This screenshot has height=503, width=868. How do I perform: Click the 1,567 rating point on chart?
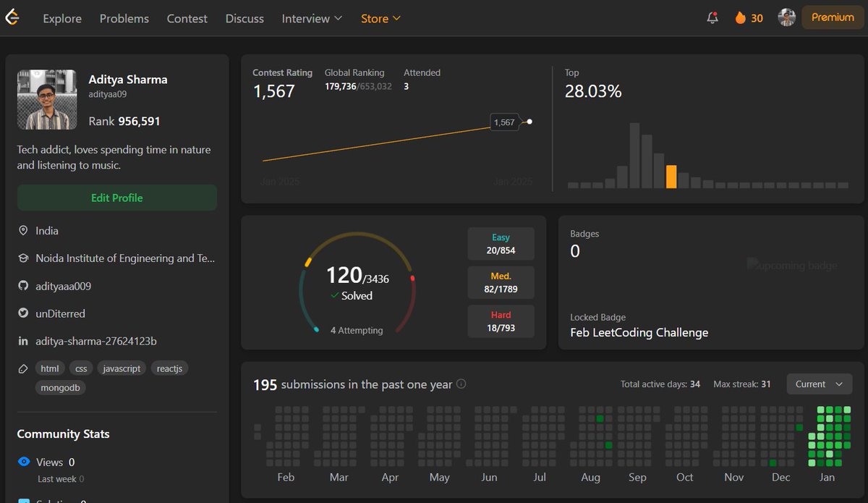click(x=529, y=122)
